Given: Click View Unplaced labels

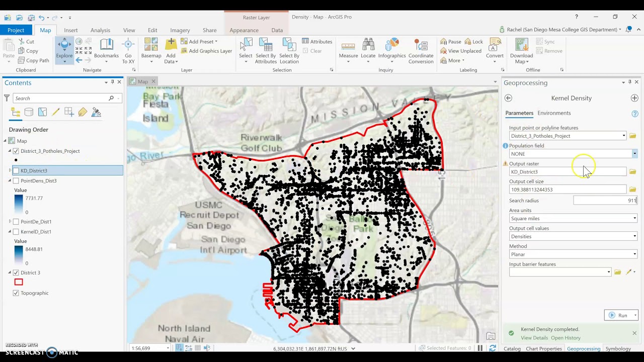Looking at the screenshot, I should pyautogui.click(x=460, y=51).
